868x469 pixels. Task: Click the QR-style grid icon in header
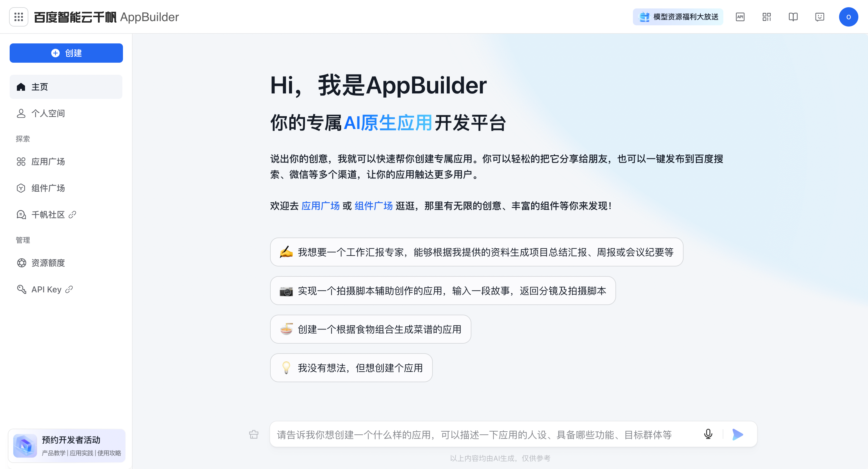(x=766, y=17)
